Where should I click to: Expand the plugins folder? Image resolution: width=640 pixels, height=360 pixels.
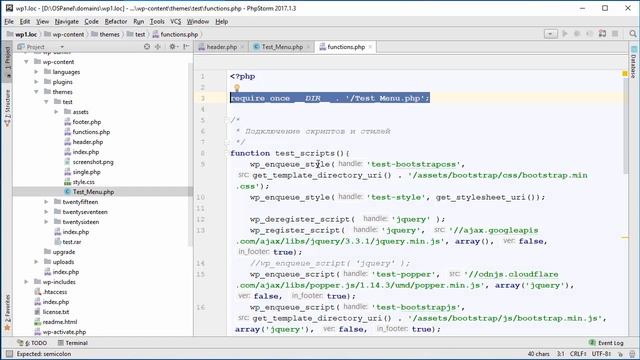click(x=36, y=82)
